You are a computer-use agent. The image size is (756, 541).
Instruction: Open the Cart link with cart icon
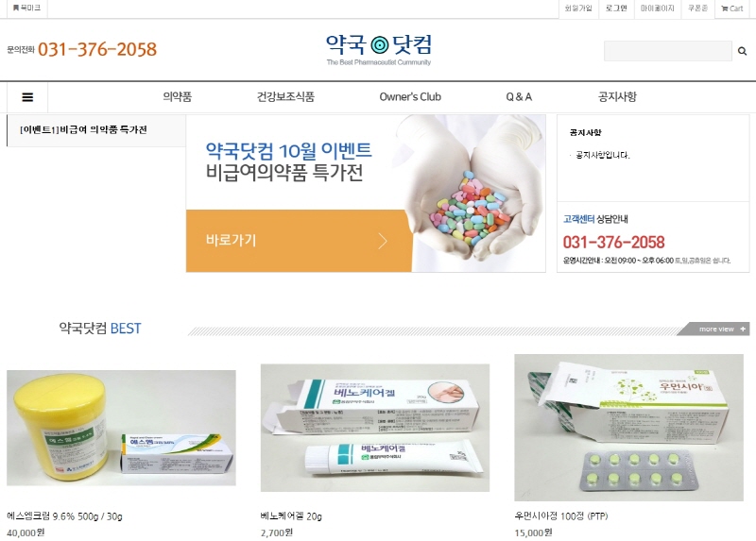(x=731, y=8)
